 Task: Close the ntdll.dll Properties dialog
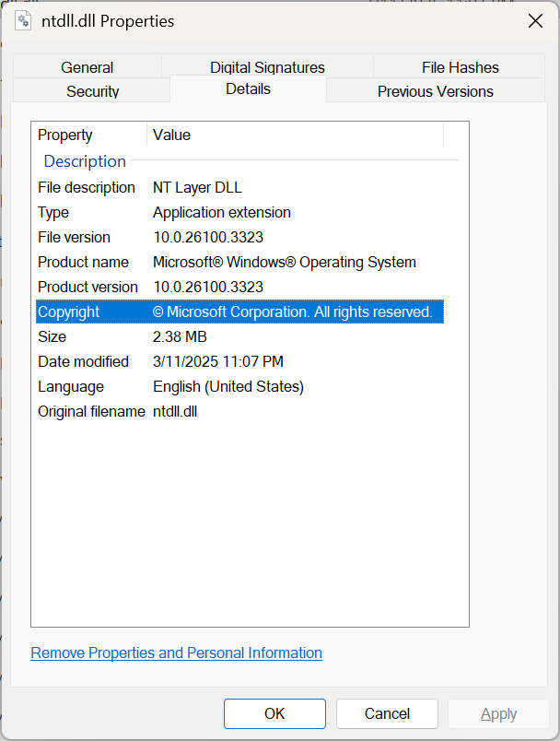[x=535, y=21]
